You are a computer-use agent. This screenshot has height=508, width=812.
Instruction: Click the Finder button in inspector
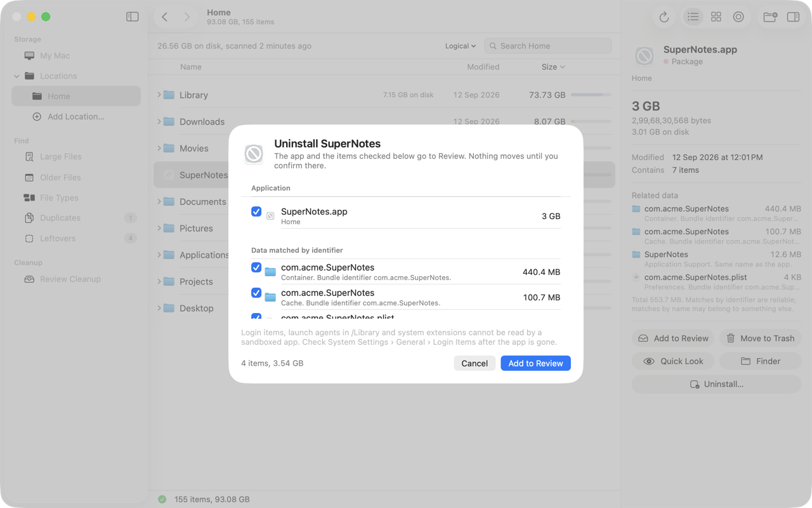(760, 361)
